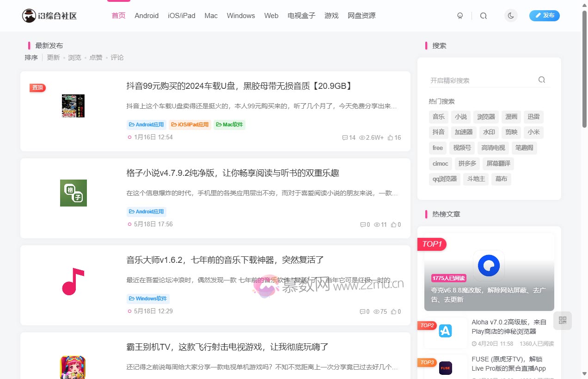Viewport: 588px width, 379px height.
Task: Toggle sorting by 点赞
Action: (x=96, y=57)
